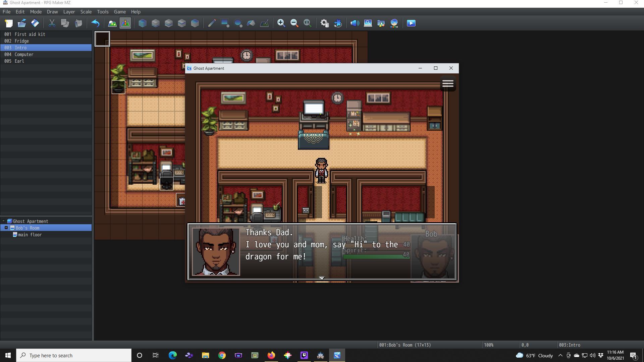This screenshot has width=644, height=362.
Task: Click the Playtest play button in toolbar
Action: tap(411, 23)
